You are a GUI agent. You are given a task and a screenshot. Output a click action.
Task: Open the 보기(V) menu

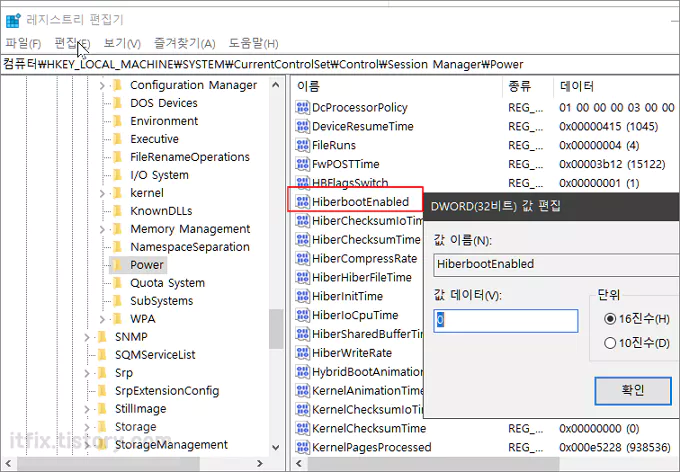(x=122, y=43)
